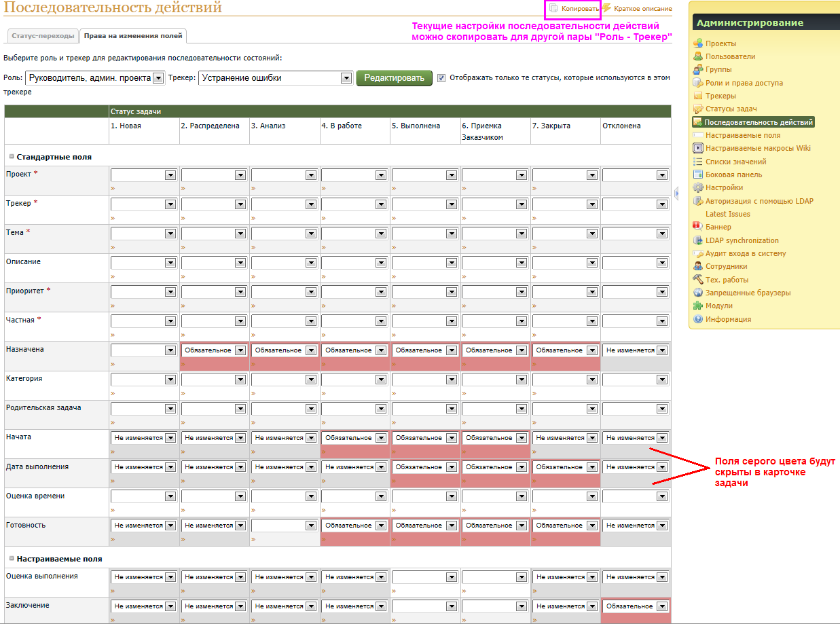
Task: Open the Информация link in sidebar
Action: pos(728,319)
